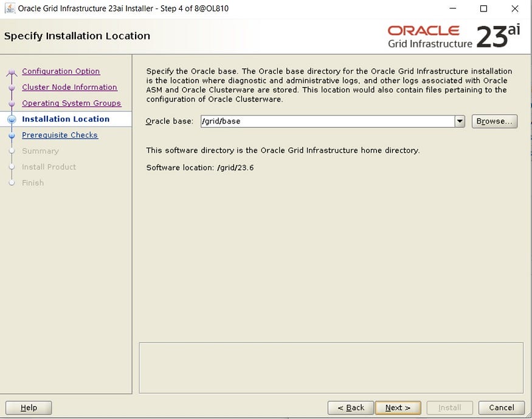This screenshot has width=532, height=419.
Task: Click the Prerequisite Checks step bullet icon
Action: coord(12,136)
